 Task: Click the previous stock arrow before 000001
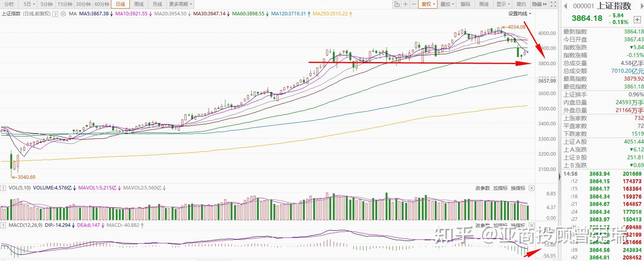[x=566, y=6]
